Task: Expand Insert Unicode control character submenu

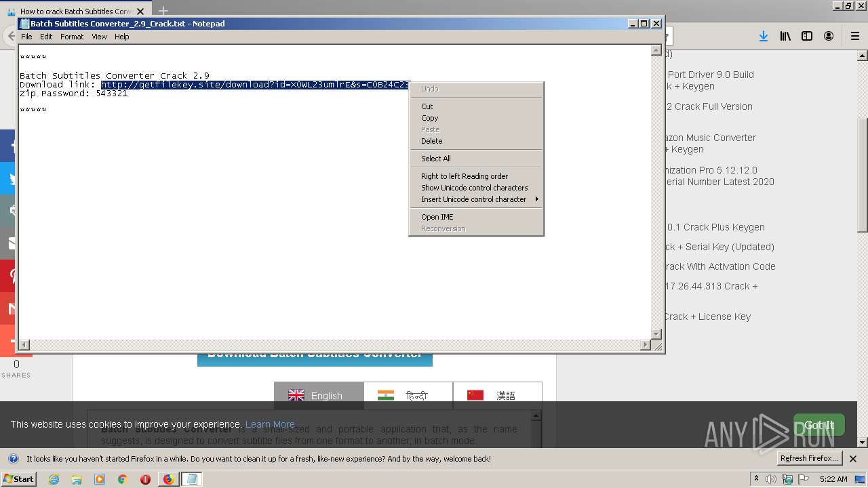Action: [x=476, y=199]
